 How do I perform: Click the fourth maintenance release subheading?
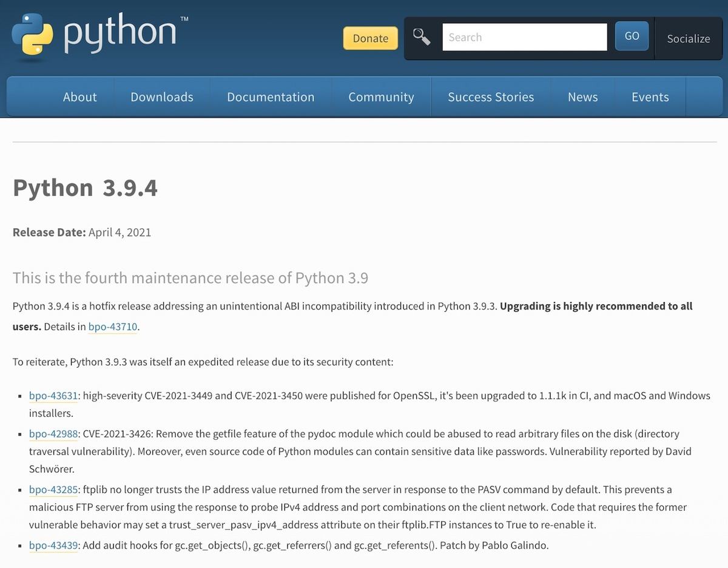tap(190, 278)
